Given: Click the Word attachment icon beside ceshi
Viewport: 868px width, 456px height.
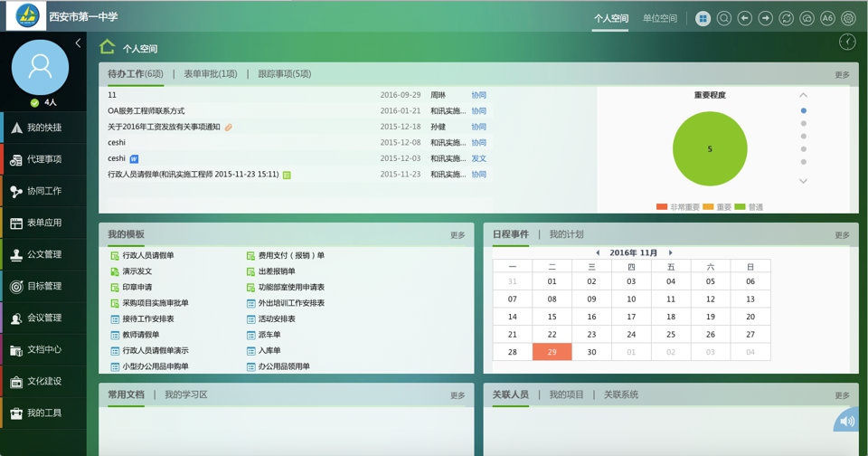Looking at the screenshot, I should (134, 159).
